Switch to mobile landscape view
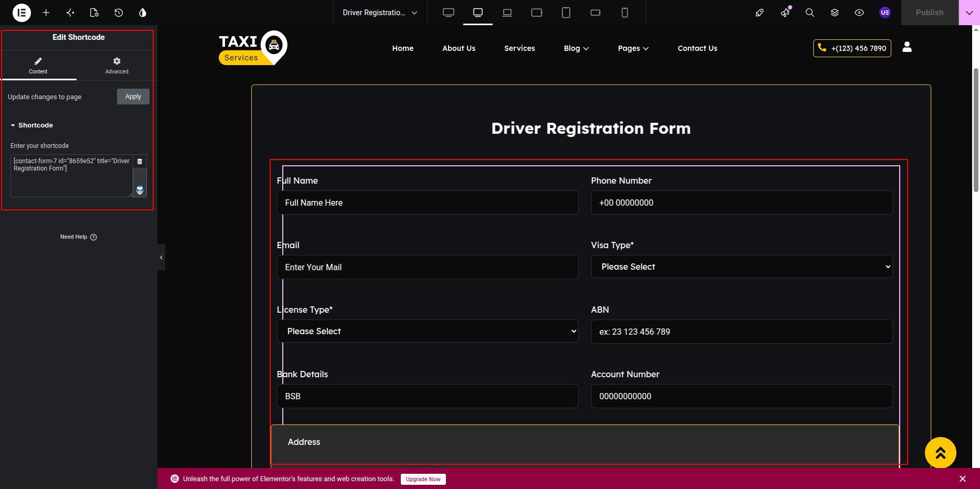Screen dimensions: 980x489 click(x=595, y=13)
